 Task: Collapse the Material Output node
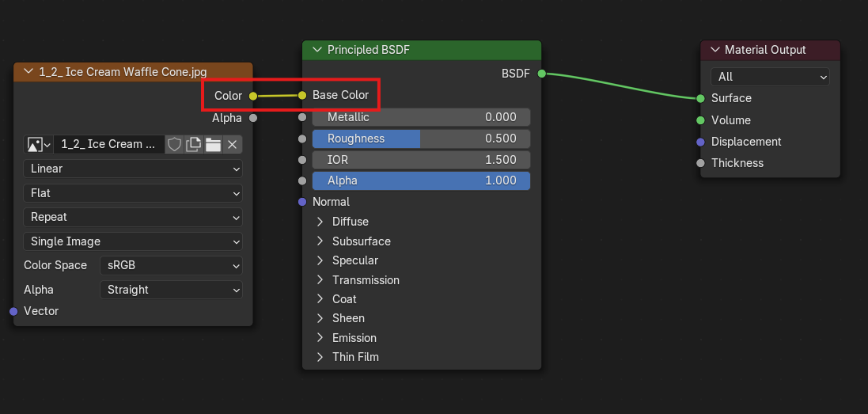click(714, 50)
